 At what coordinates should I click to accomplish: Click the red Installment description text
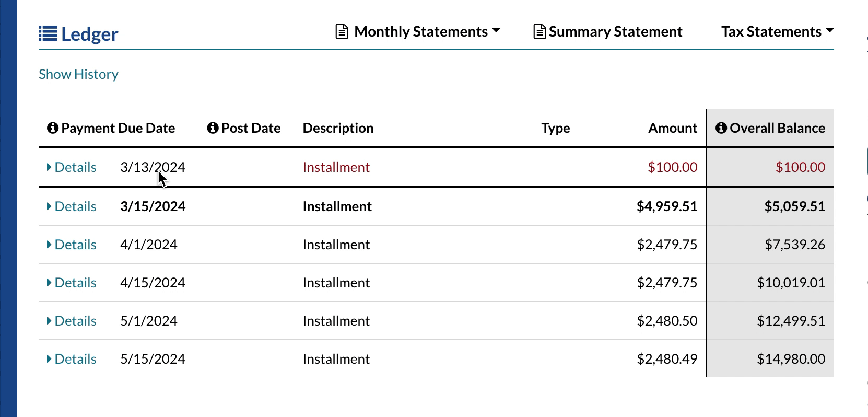coord(336,167)
